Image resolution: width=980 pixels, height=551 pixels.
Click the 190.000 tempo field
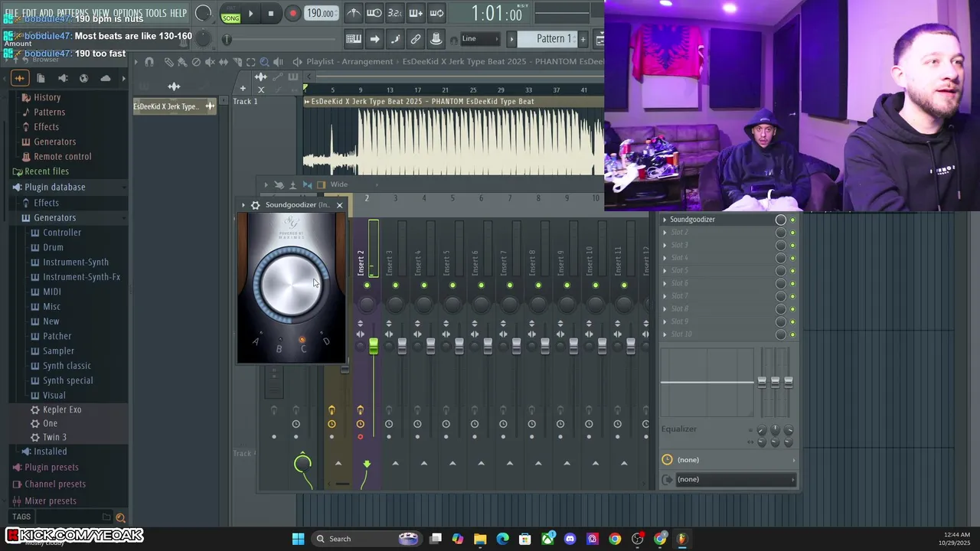[320, 13]
